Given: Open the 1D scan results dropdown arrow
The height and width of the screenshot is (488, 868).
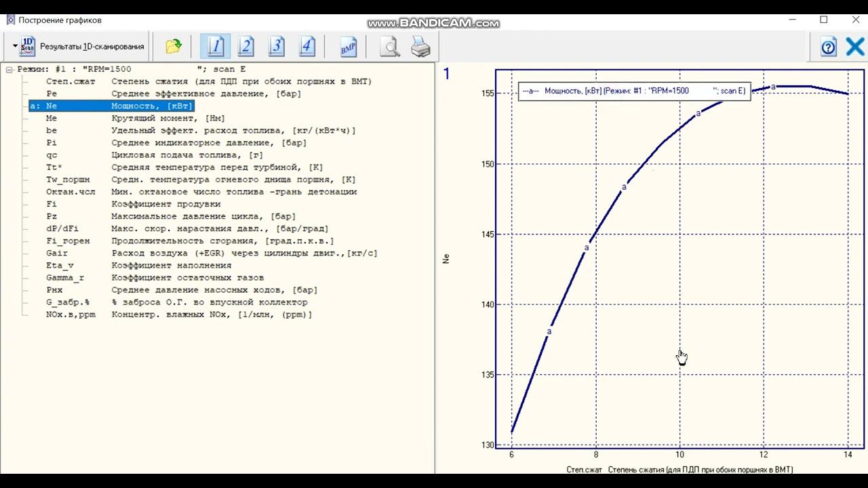Looking at the screenshot, I should [15, 46].
